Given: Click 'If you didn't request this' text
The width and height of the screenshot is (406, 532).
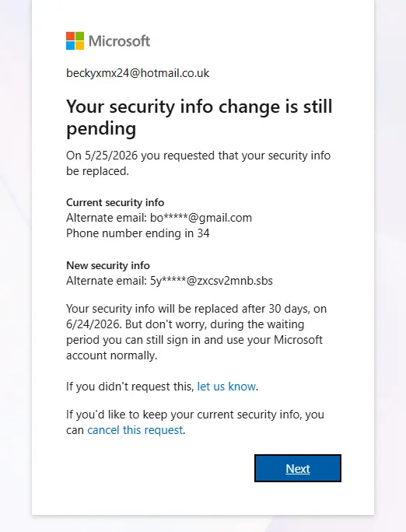Looking at the screenshot, I should pyautogui.click(x=130, y=387).
